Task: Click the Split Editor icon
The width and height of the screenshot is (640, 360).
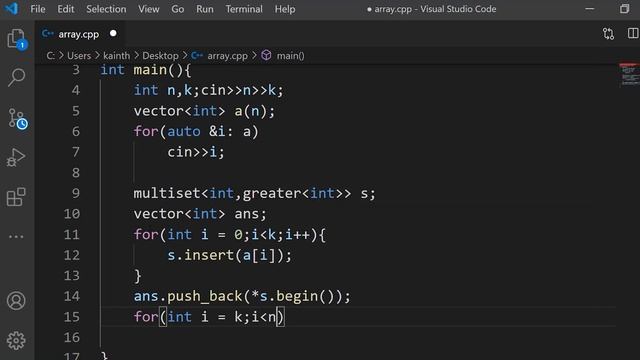Action: pyautogui.click(x=633, y=33)
